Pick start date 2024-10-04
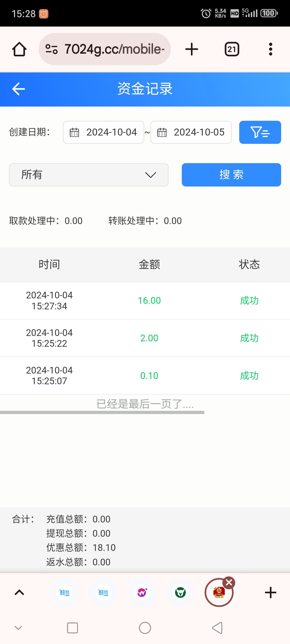 point(104,132)
